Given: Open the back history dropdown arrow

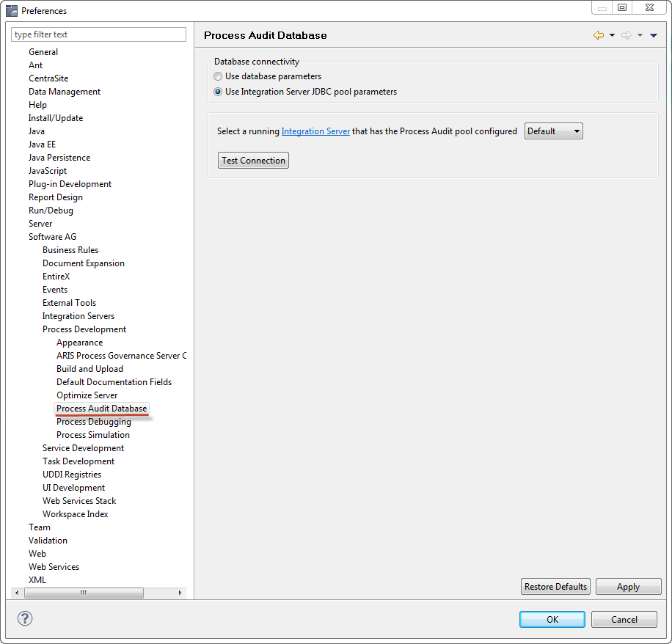Looking at the screenshot, I should tap(612, 35).
